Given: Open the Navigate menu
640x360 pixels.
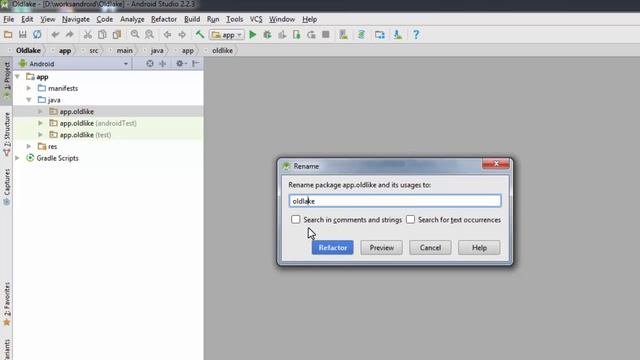Looking at the screenshot, I should [x=76, y=19].
